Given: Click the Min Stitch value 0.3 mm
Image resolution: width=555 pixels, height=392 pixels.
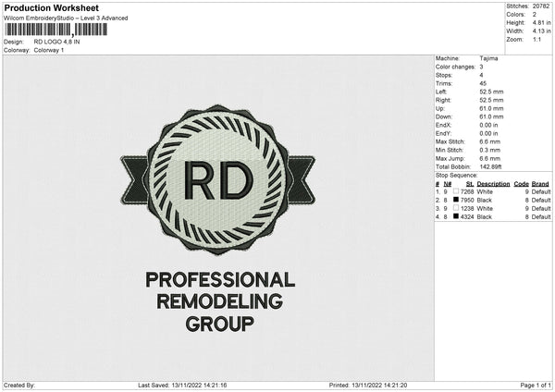Looking at the screenshot, I should 490,150.
